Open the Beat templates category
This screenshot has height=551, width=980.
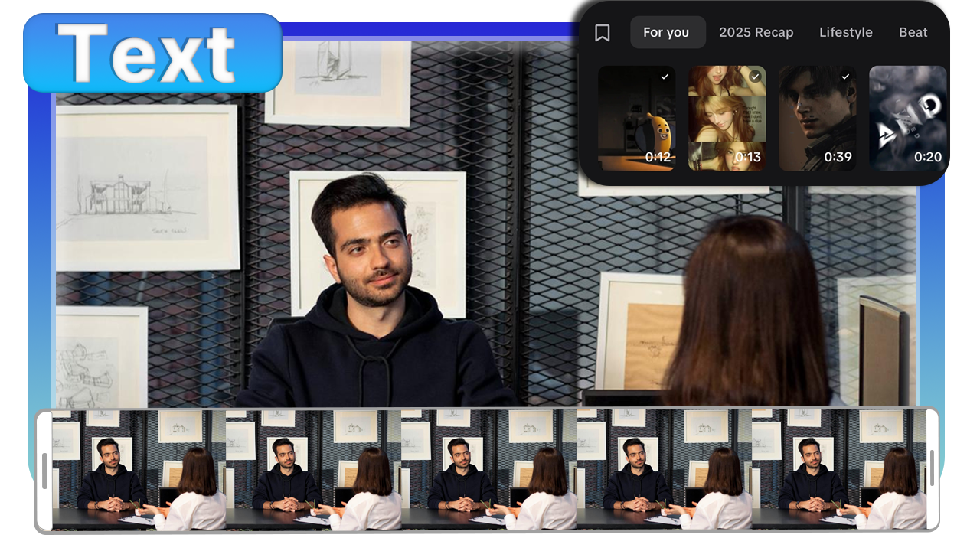913,32
